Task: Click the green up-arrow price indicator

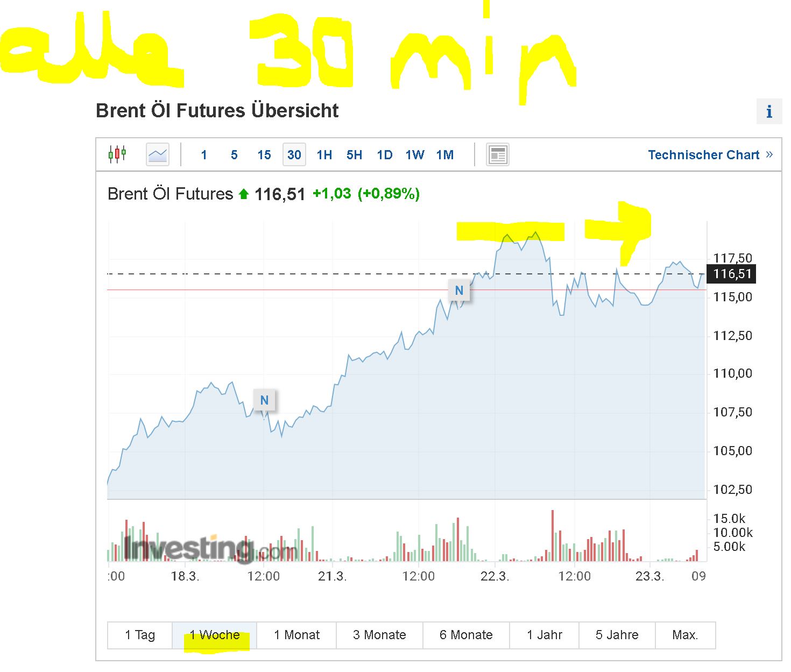Action: point(244,194)
